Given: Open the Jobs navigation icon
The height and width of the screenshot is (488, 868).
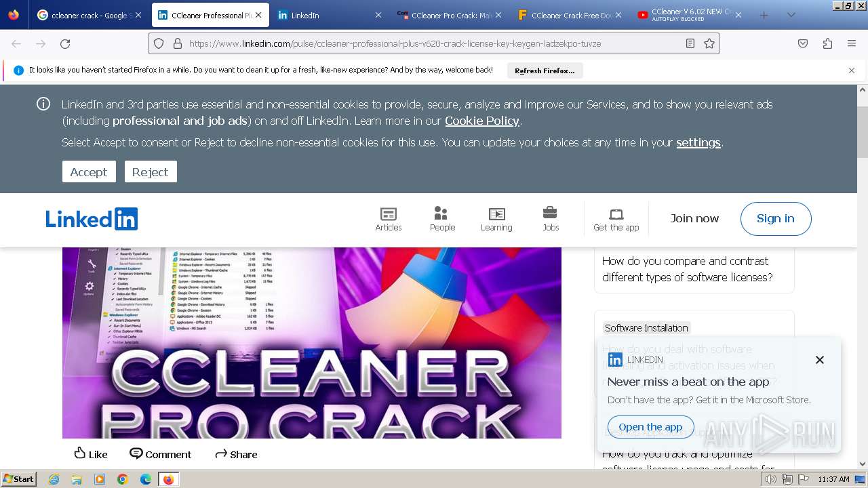Looking at the screenshot, I should 551,219.
